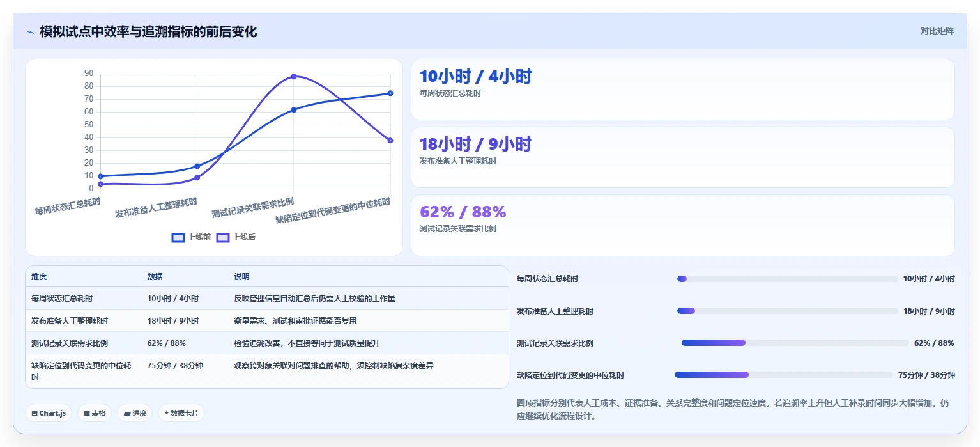Click chart axis label 每周状态汇总耗时
This screenshot has height=447, width=980.
pyautogui.click(x=68, y=206)
